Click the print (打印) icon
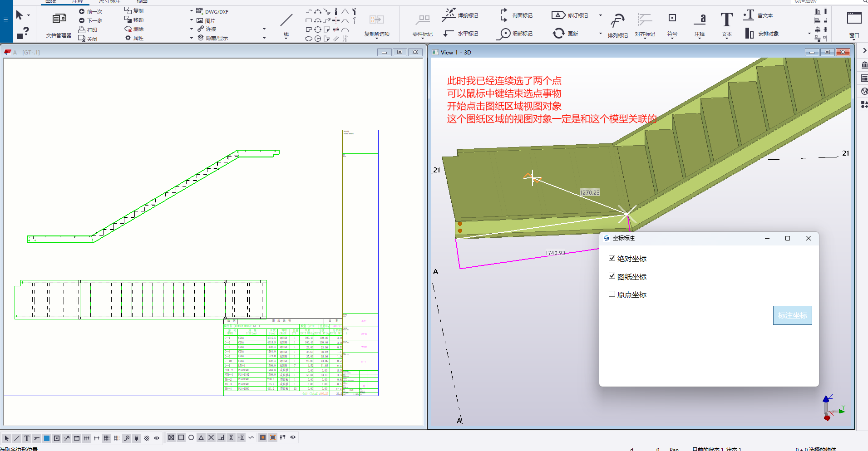Viewport: 868px width, 451px height. pos(82,29)
